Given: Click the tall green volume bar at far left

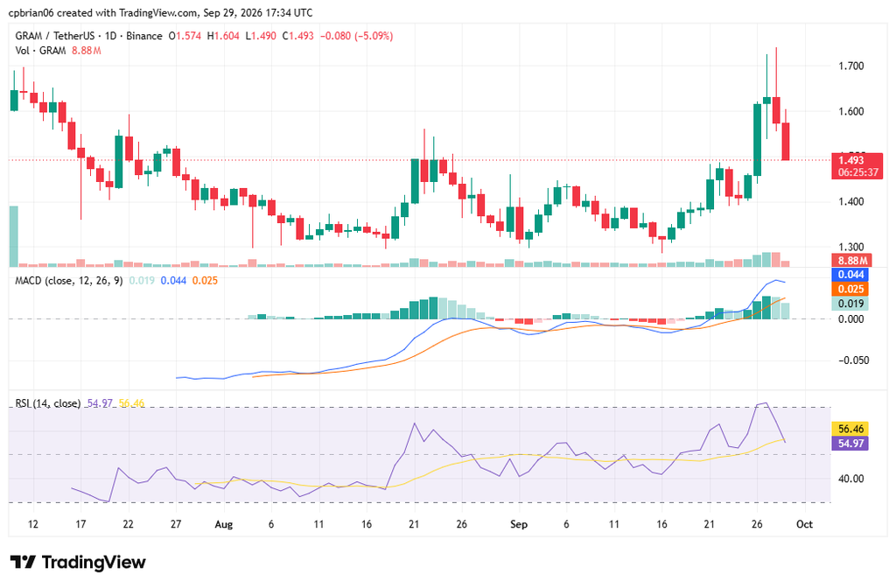Looking at the screenshot, I should point(14,236).
